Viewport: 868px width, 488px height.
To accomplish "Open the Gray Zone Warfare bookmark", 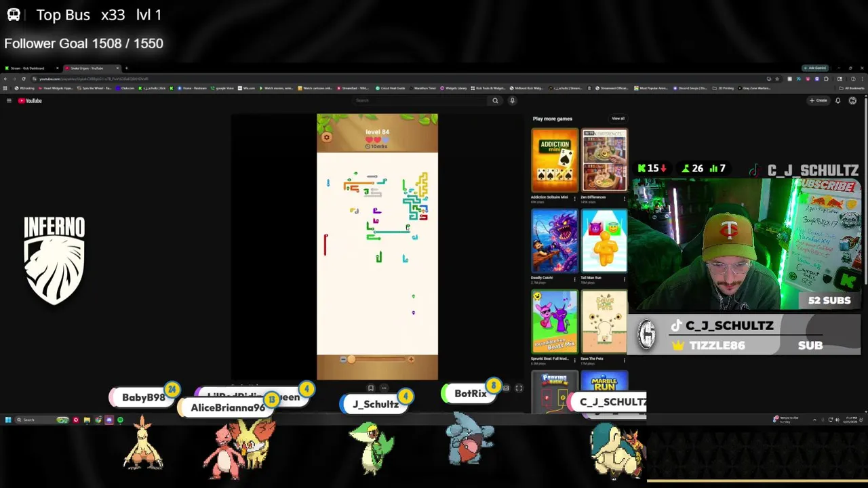I will 755,88.
